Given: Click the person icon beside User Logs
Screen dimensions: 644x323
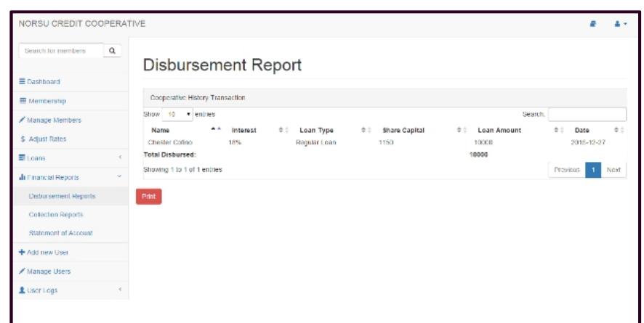Looking at the screenshot, I should pos(22,290).
